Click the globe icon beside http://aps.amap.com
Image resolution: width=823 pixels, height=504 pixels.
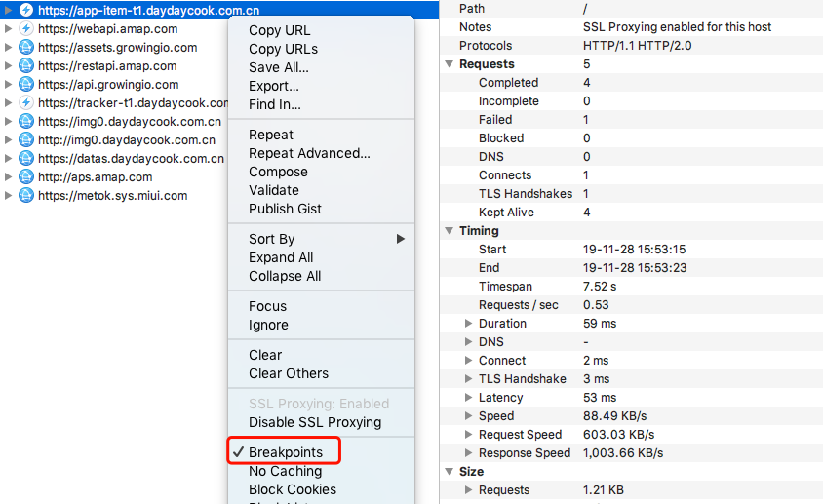26,176
